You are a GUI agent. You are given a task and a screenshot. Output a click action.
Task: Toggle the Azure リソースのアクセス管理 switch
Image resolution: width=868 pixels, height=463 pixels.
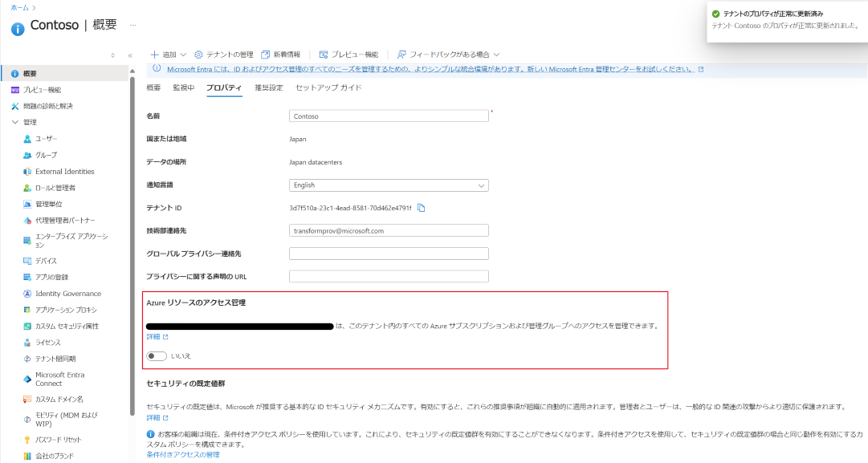(157, 355)
